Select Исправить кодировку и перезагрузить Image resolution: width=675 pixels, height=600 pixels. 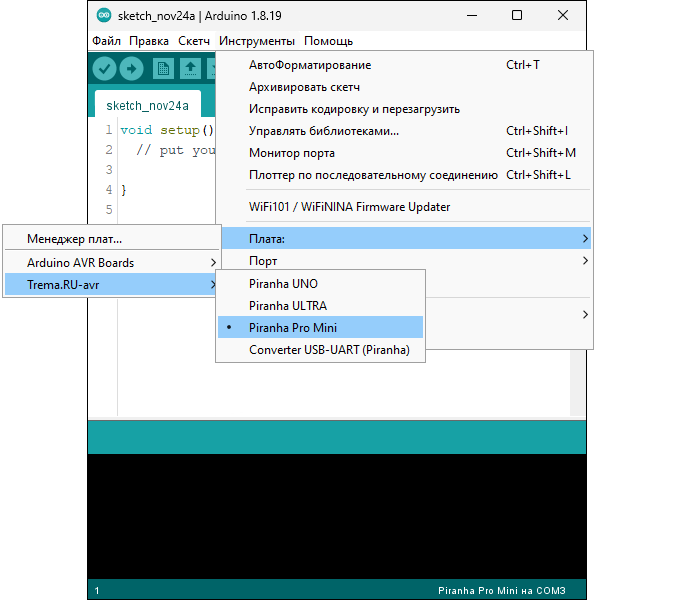[x=405, y=109]
